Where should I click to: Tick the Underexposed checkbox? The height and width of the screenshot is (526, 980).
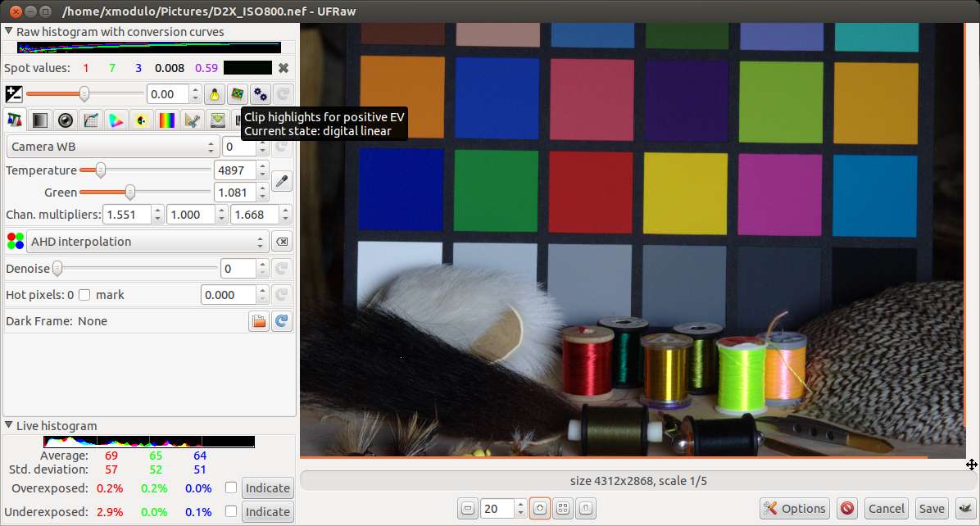[x=230, y=511]
